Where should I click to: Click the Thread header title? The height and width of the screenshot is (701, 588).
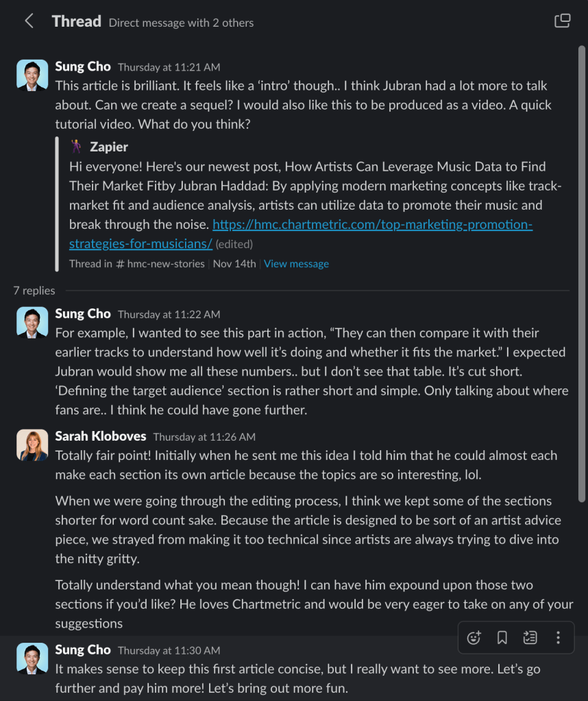pyautogui.click(x=76, y=21)
